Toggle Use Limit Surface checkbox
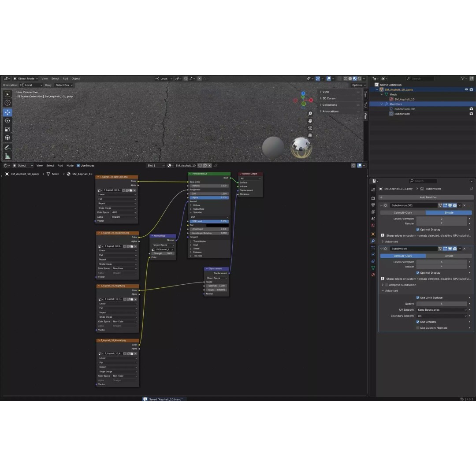Screen dimensions: 476x476 (418, 298)
